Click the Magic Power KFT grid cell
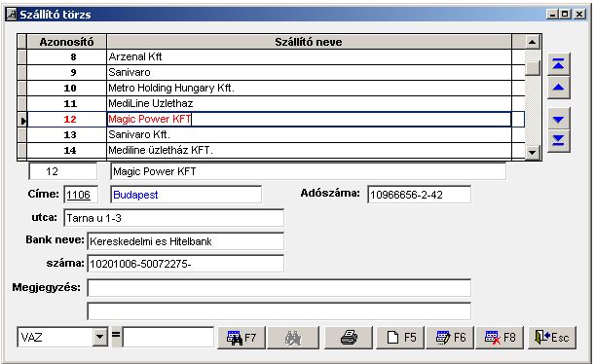The height and width of the screenshot is (364, 595). point(309,119)
